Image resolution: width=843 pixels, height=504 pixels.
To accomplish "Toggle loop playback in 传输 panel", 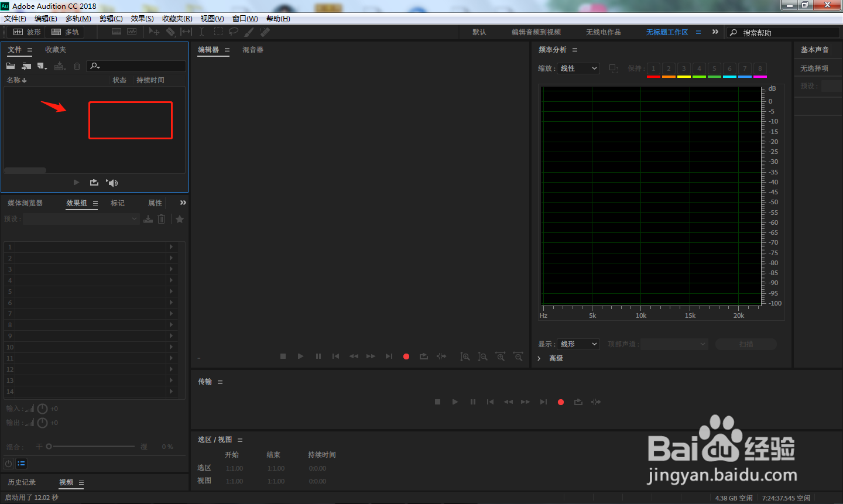I will tap(578, 402).
